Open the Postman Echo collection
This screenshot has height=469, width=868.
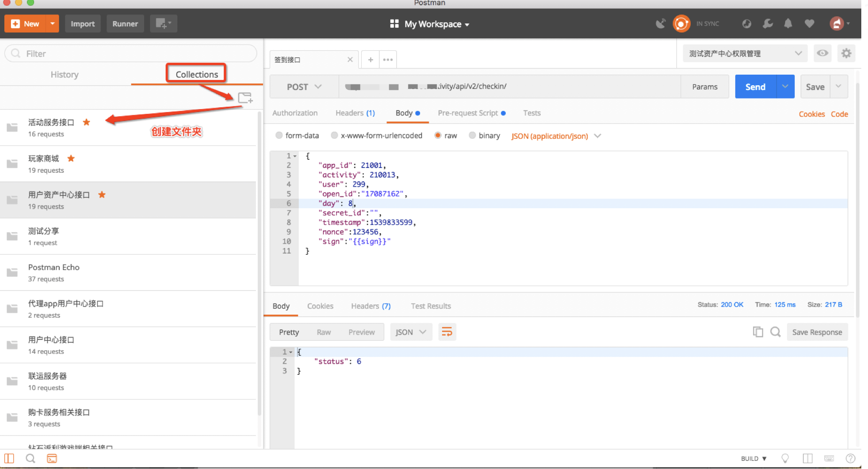click(x=128, y=272)
